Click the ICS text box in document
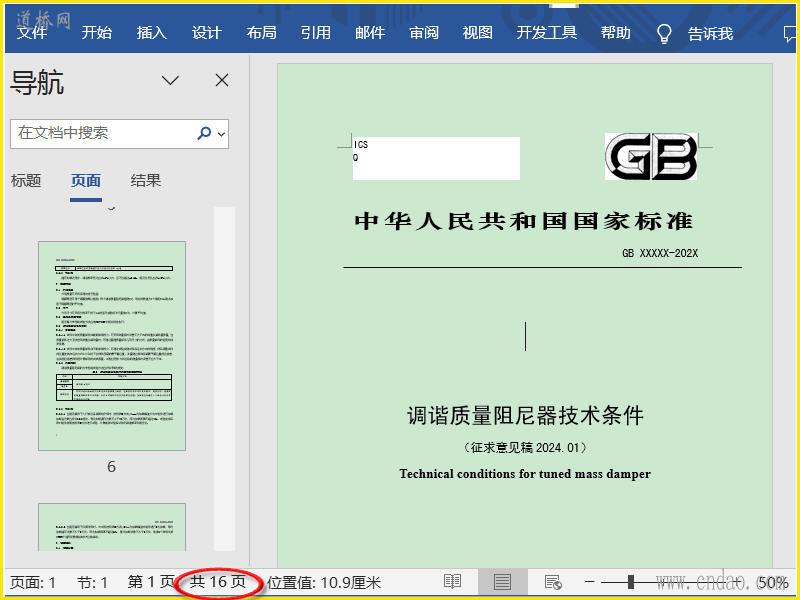 436,158
